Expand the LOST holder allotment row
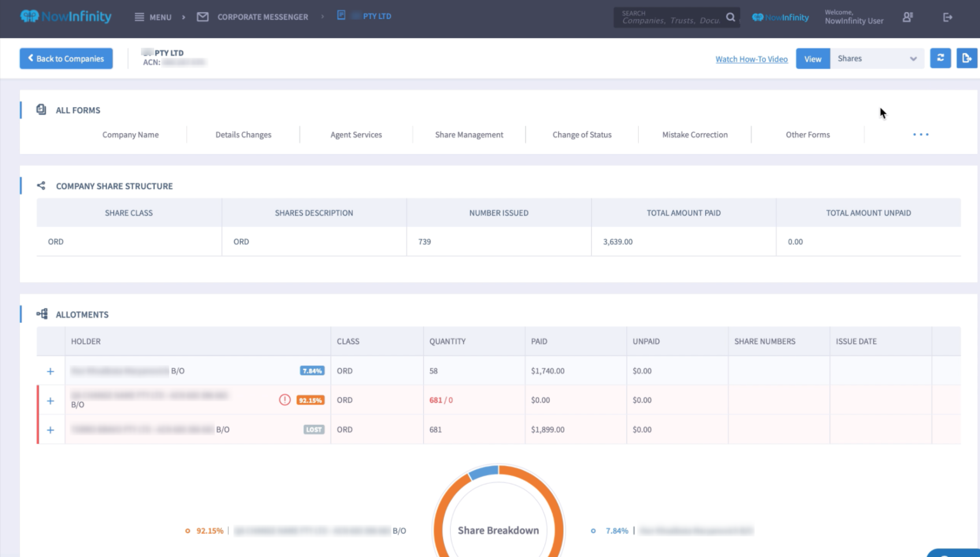 coord(50,430)
